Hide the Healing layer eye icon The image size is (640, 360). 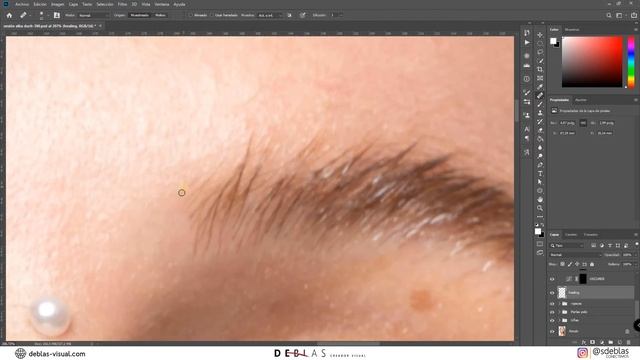pos(552,293)
